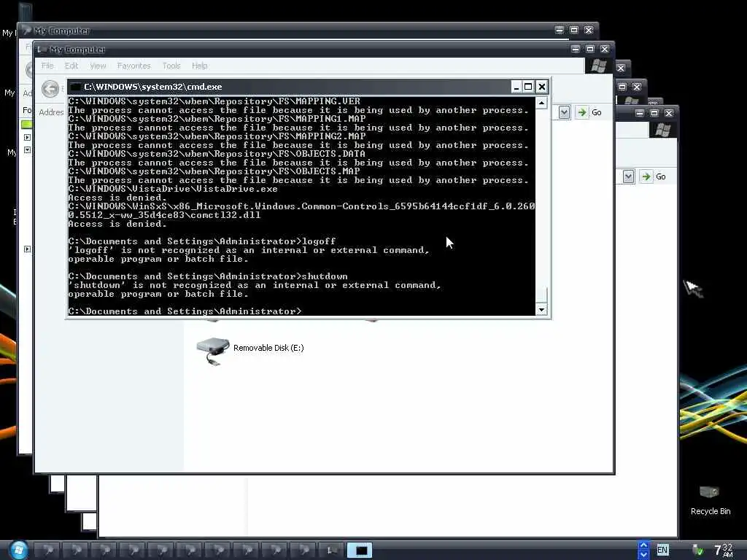
Task: Click the prompt line ending in 'shutdown'
Action: coord(208,276)
